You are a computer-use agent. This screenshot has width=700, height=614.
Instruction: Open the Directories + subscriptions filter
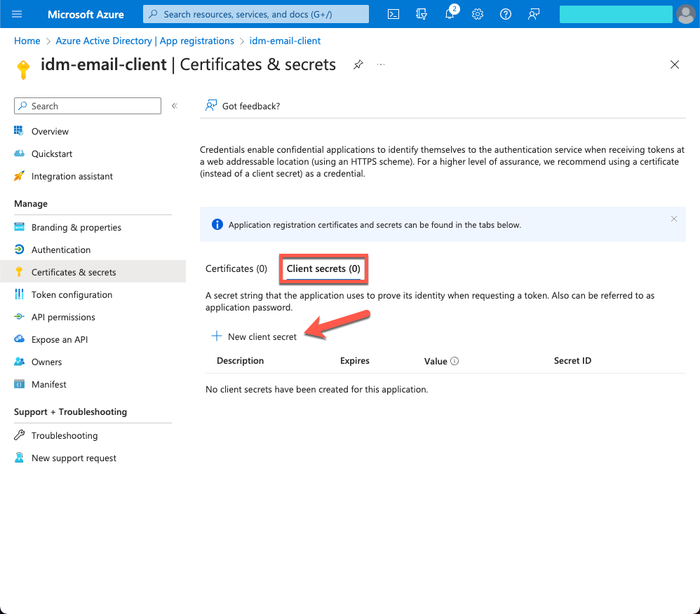coord(422,14)
